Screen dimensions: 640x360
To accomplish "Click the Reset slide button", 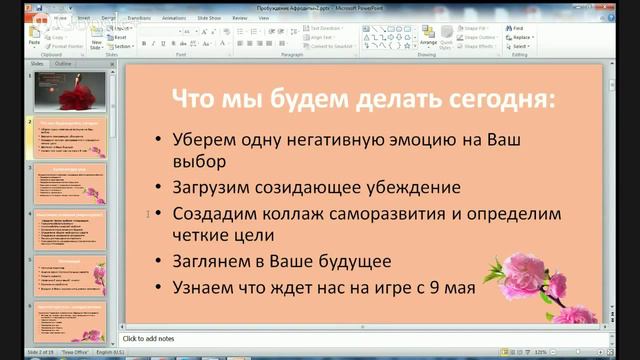I will click(x=117, y=38).
